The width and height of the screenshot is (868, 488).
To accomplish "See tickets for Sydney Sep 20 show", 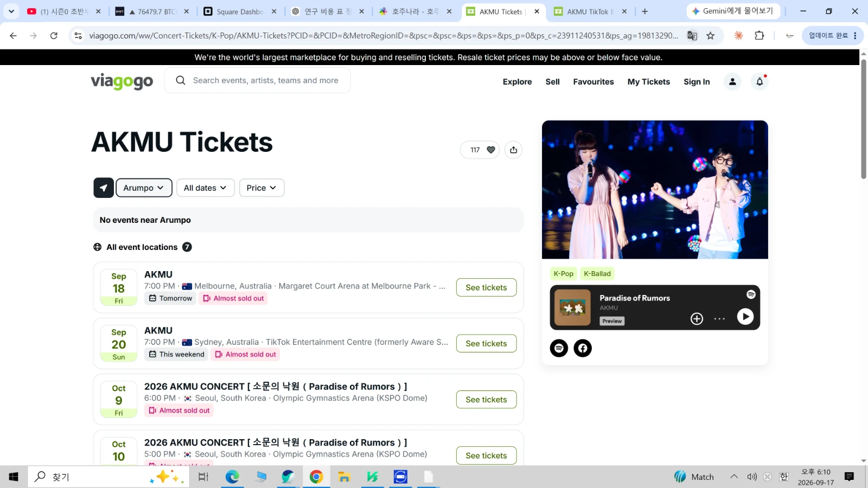I will pyautogui.click(x=486, y=343).
